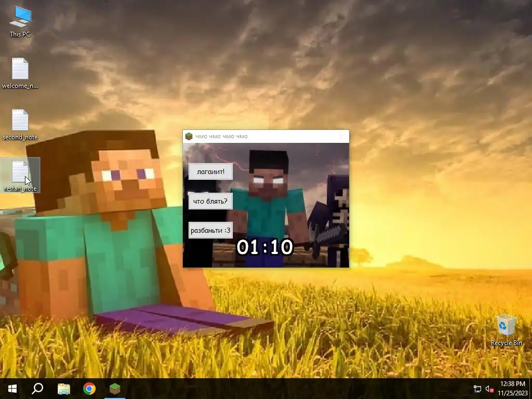532x399 pixels.
Task: Click the лагаиит! button
Action: tap(210, 171)
